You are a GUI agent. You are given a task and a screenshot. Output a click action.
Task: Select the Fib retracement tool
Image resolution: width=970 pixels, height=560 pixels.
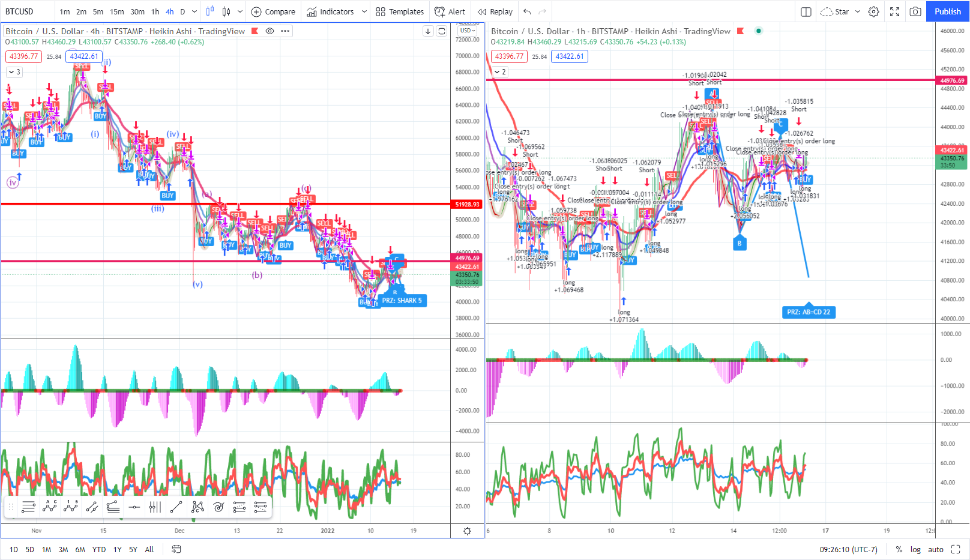tap(239, 507)
